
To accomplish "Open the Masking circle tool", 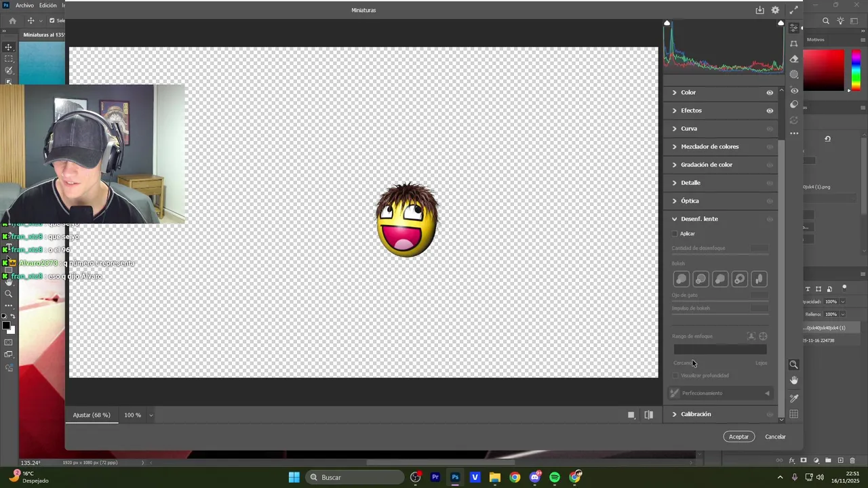I will pos(794,75).
